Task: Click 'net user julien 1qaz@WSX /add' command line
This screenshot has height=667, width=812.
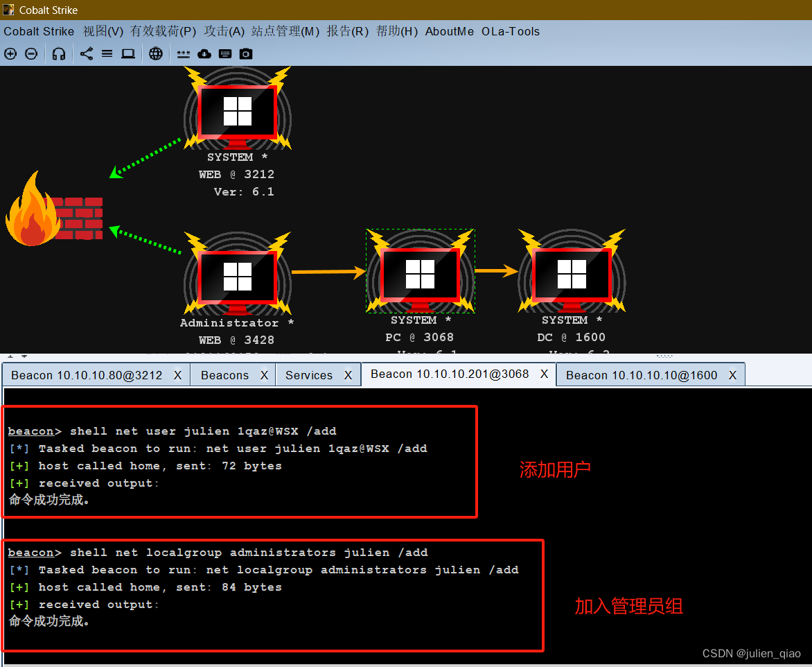Action: (172, 431)
